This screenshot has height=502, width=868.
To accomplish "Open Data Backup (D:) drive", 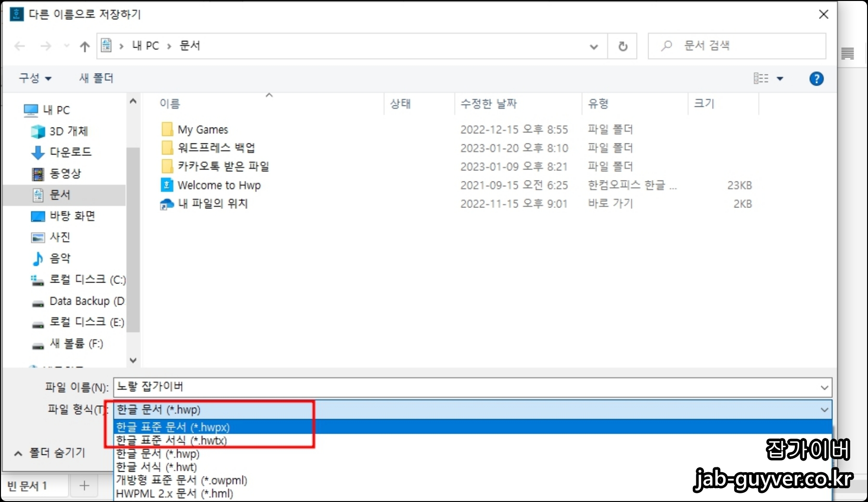I will [x=77, y=301].
